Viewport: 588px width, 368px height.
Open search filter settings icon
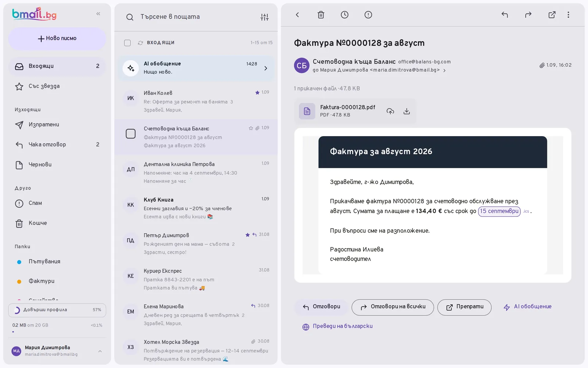[x=265, y=17]
